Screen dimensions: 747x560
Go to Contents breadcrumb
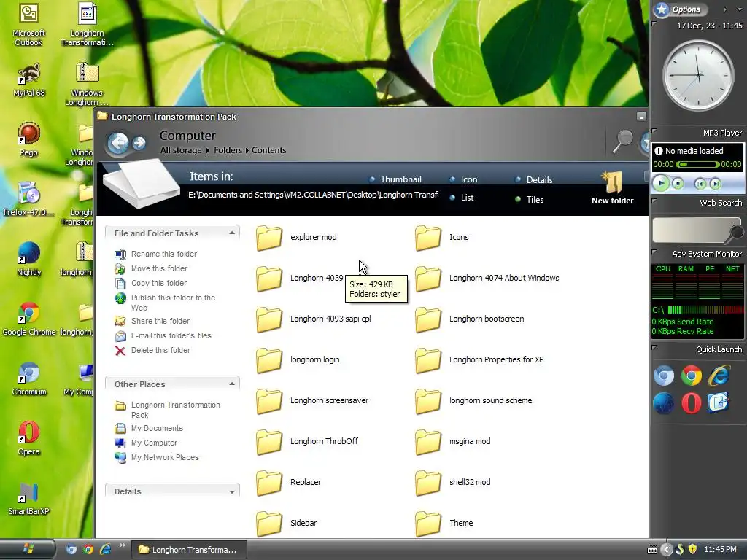click(269, 150)
